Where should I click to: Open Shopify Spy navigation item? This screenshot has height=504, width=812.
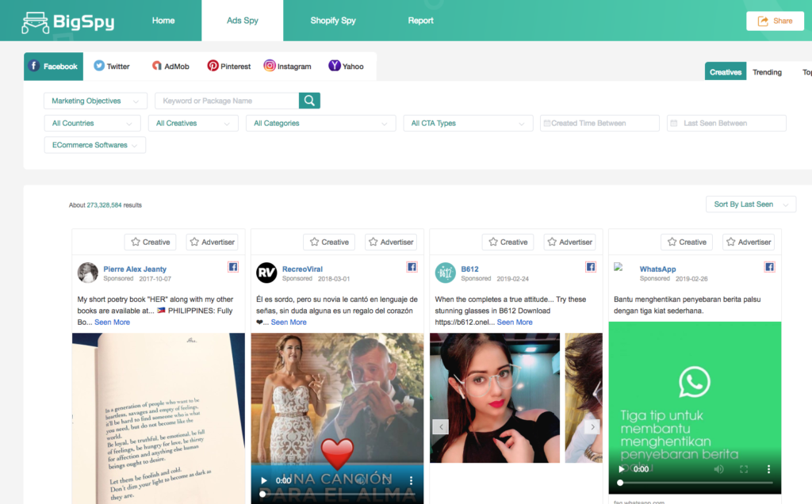tap(333, 21)
